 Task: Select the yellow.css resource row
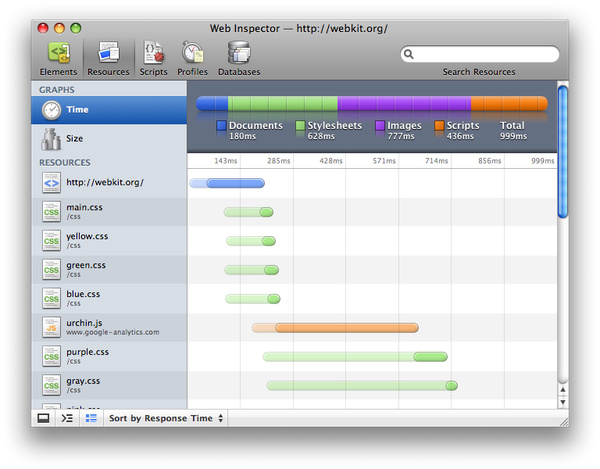[109, 241]
